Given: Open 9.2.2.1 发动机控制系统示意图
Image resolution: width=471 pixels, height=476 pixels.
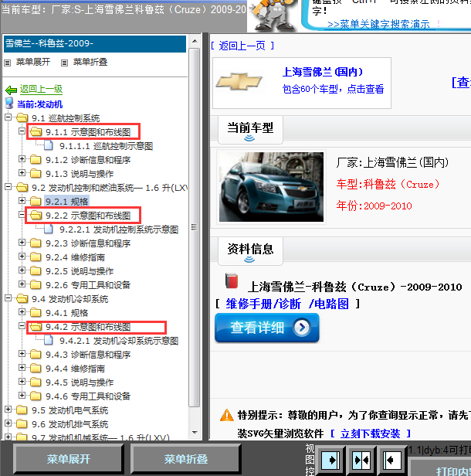Looking at the screenshot, I should 119,229.
